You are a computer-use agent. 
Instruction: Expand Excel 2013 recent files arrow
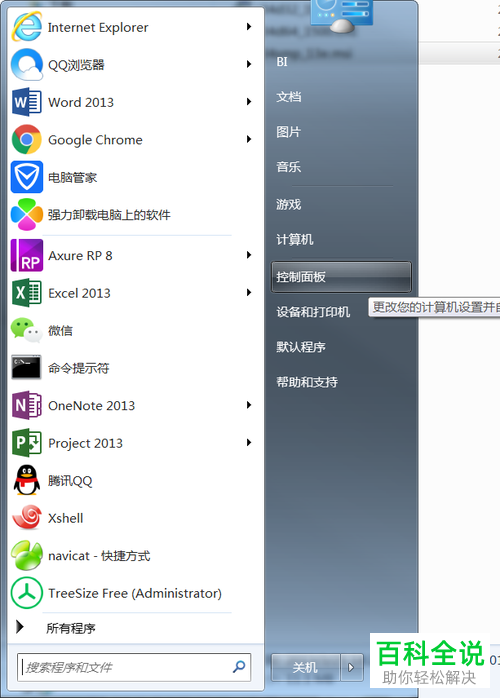coord(249,292)
